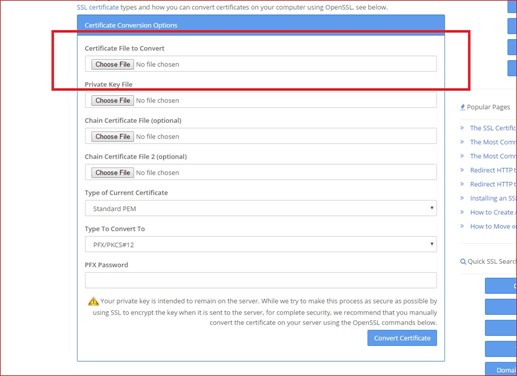Screen dimensions: 517x376
Task: Choose file for Chain Certificate File (optional)
Action: pos(113,136)
